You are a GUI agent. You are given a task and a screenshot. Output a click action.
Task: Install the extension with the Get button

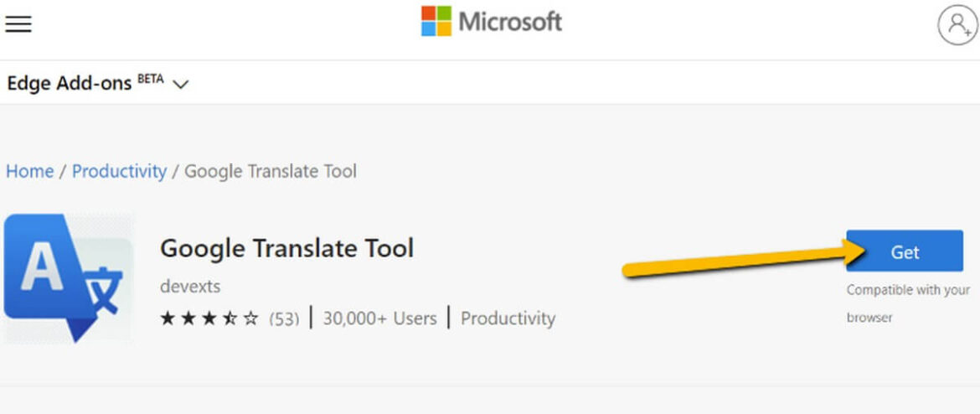click(905, 251)
